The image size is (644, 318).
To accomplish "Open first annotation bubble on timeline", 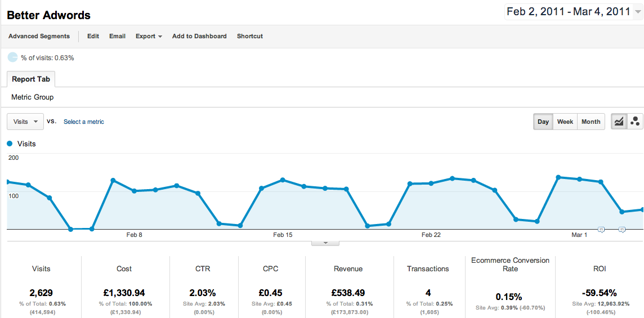I will point(601,230).
